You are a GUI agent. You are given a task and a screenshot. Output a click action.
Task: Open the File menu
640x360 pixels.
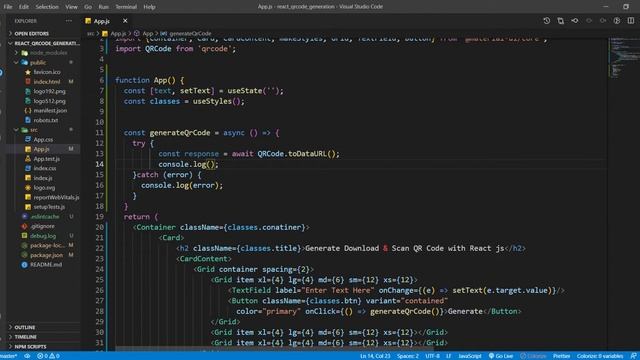(8, 7)
